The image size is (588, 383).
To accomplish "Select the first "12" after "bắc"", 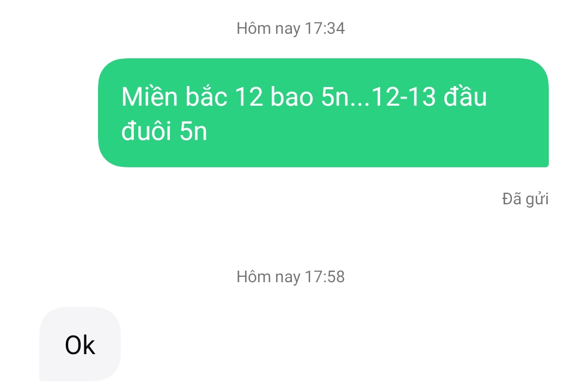I will (249, 97).
